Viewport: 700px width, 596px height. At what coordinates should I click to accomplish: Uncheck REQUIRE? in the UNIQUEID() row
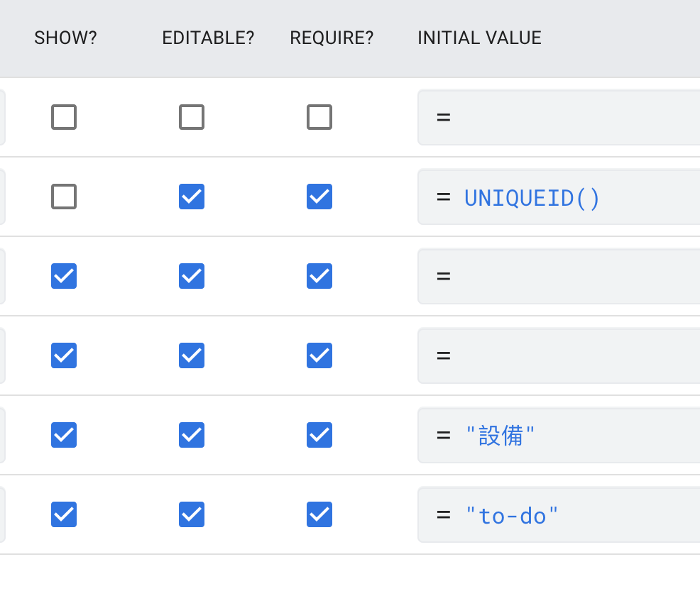[x=319, y=197]
